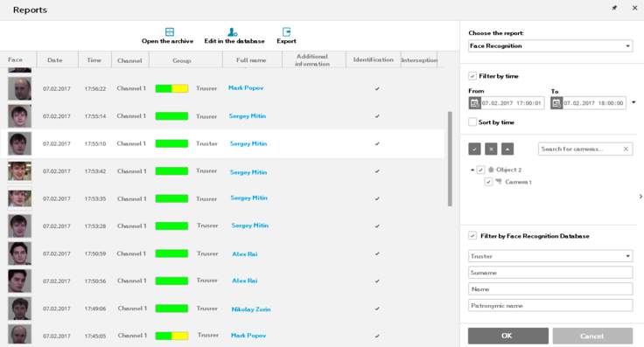Deselect all cameras with X button
Screen dimensions: 644x347
(491, 149)
